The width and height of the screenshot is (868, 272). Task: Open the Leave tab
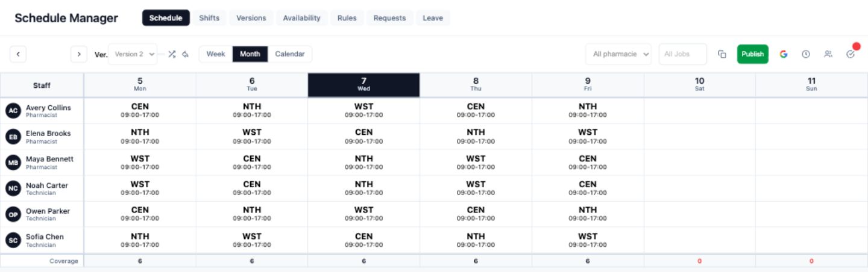433,18
